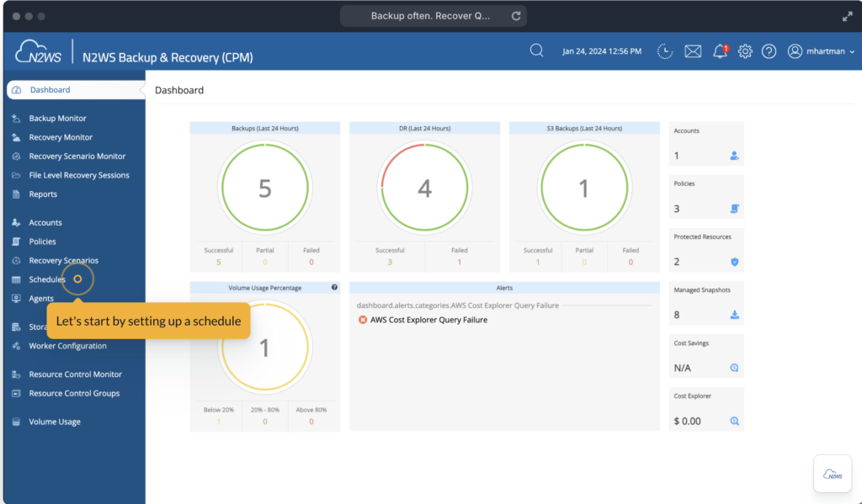Click the $ 0.00 Cost Explorer value
862x504 pixels.
point(687,421)
